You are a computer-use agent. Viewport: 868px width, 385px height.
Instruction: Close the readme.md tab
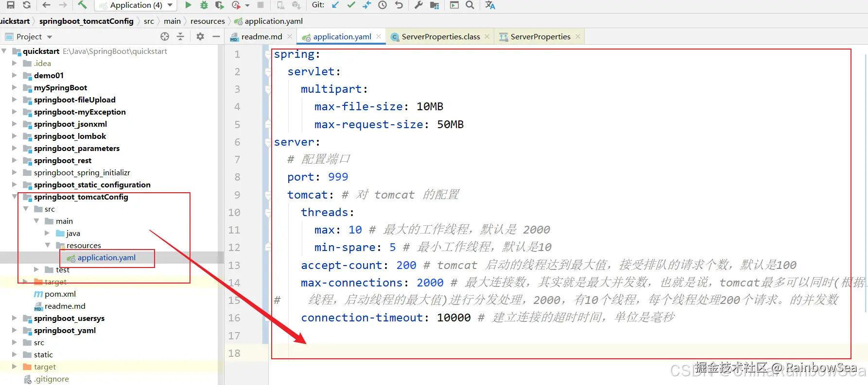click(x=290, y=36)
